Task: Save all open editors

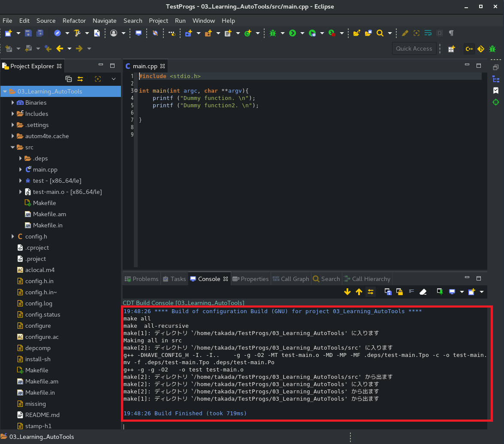Action: (40, 33)
